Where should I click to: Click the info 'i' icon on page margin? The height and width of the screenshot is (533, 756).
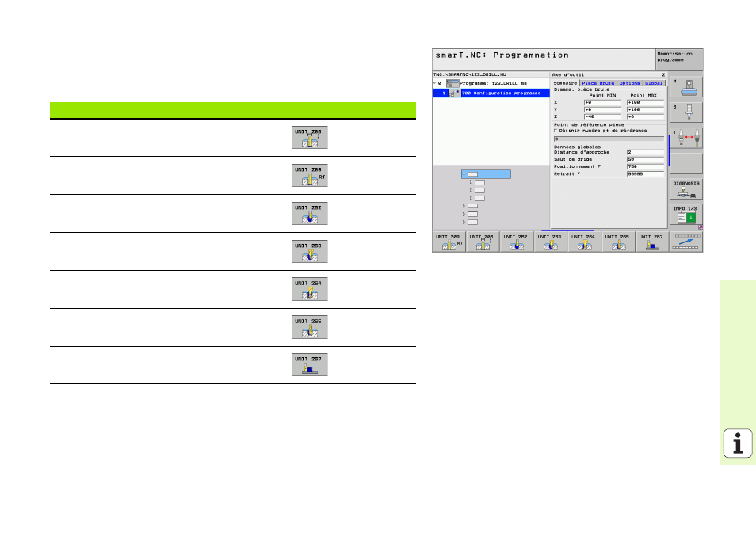pos(738,444)
